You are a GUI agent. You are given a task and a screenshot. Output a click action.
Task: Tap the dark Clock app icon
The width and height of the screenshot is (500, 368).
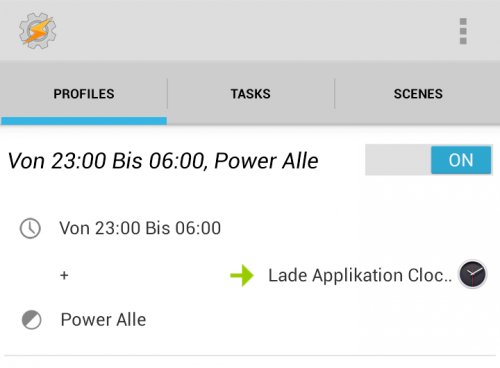pos(472,274)
